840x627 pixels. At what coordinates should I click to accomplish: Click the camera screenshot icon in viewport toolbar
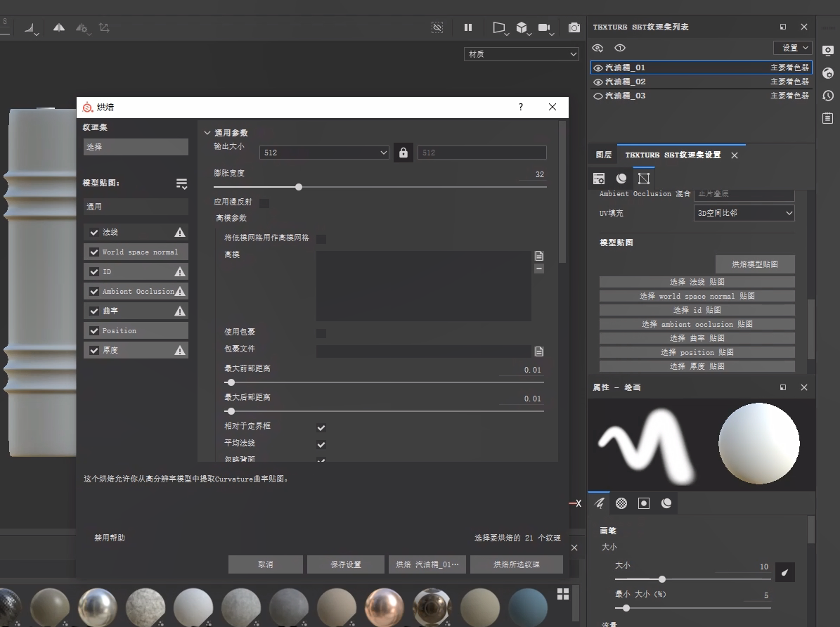click(x=574, y=27)
